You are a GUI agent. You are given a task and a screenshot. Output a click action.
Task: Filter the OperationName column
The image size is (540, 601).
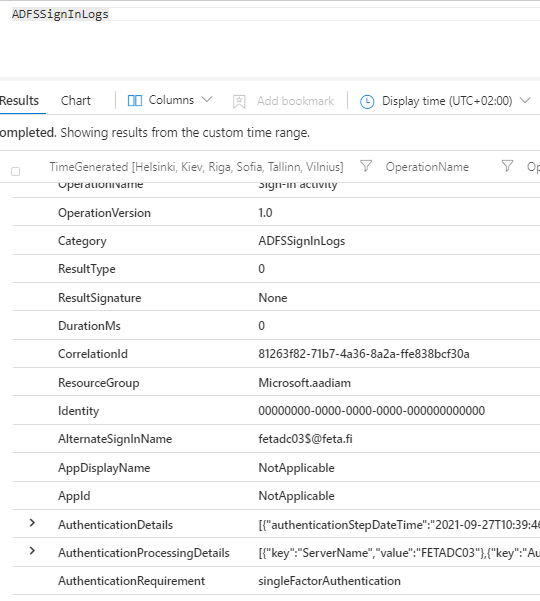coord(507,166)
